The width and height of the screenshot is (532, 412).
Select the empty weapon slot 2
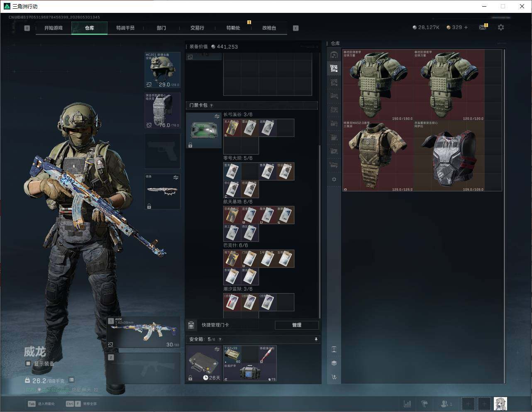coord(144,368)
